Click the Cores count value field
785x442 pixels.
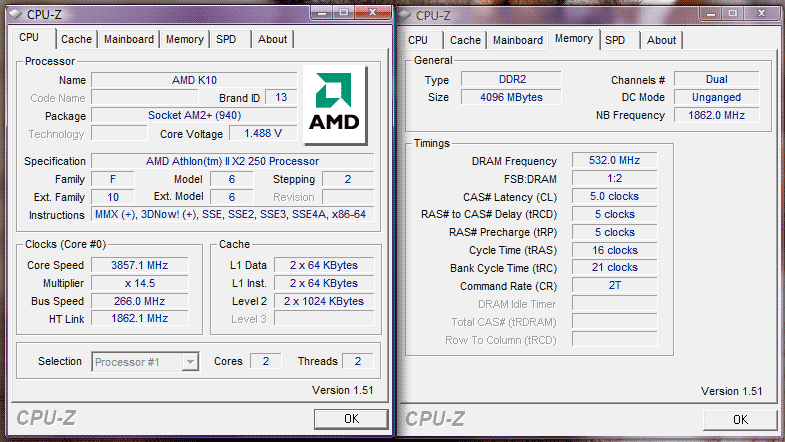pos(266,361)
